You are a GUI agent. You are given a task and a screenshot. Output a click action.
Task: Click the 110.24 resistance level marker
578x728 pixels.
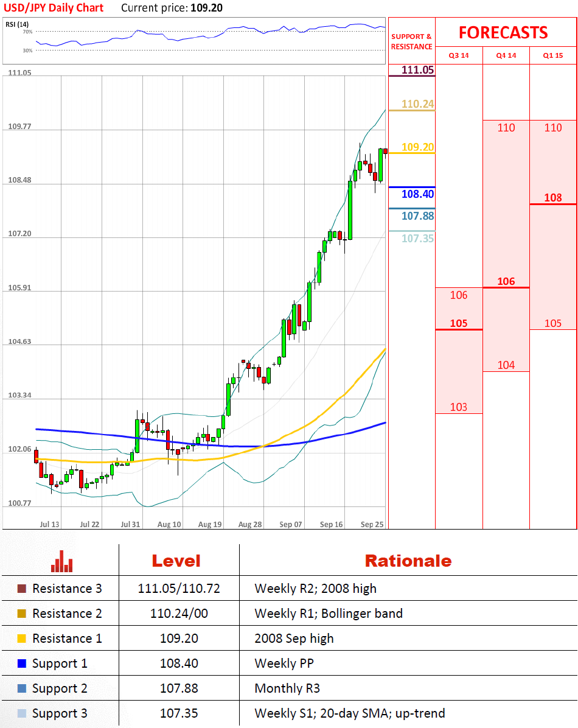417,104
